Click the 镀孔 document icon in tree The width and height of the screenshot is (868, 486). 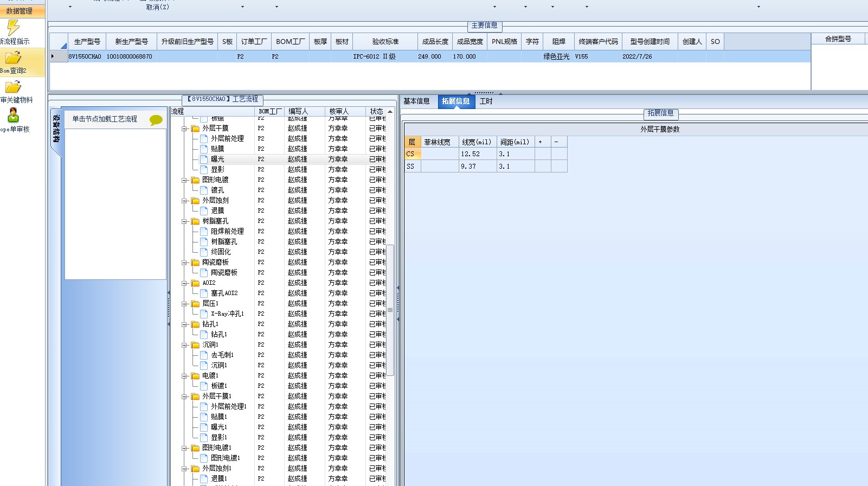204,190
